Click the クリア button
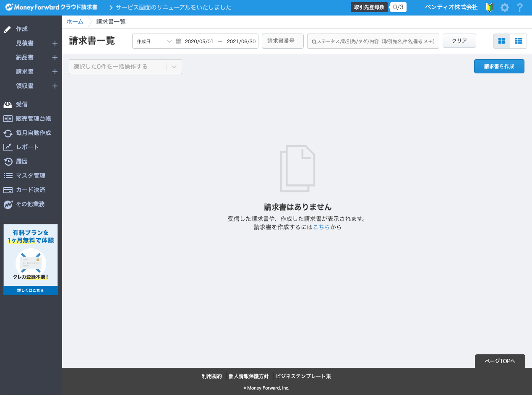 pyautogui.click(x=459, y=41)
